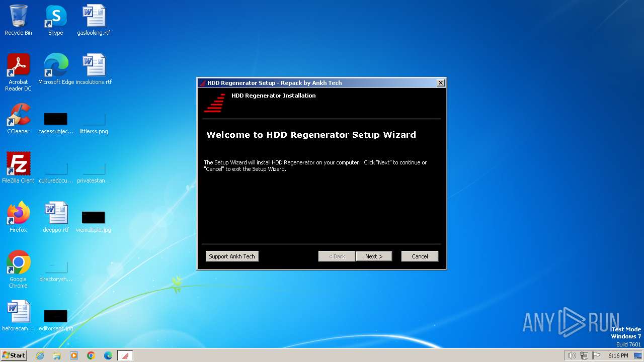Close the HDD Regenerator Setup window
Screen dimensions: 644x362
pos(441,83)
